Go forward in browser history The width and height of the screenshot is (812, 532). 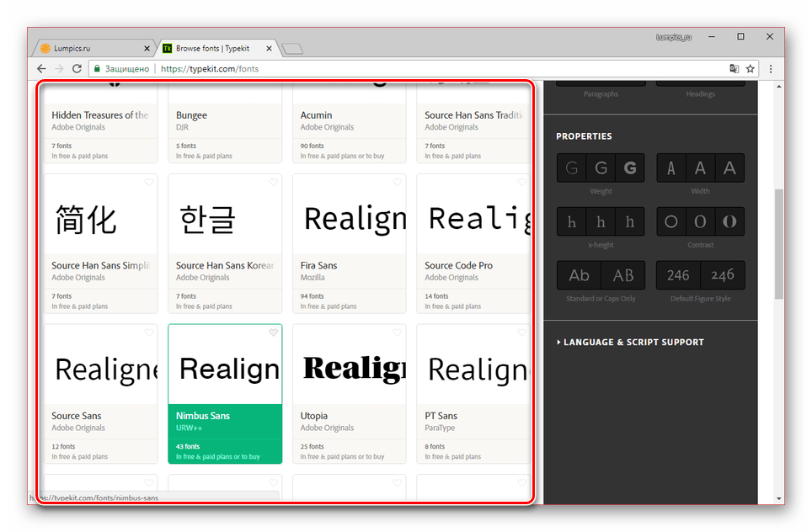point(59,68)
